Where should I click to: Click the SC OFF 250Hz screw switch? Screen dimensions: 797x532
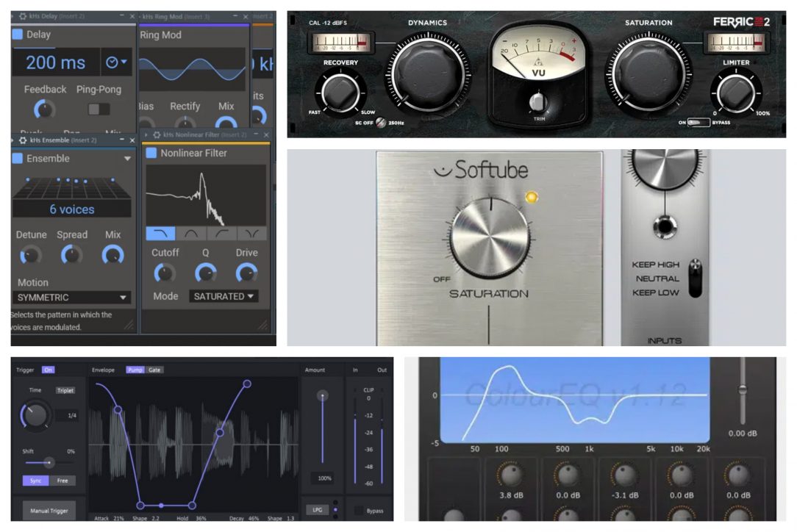click(381, 123)
